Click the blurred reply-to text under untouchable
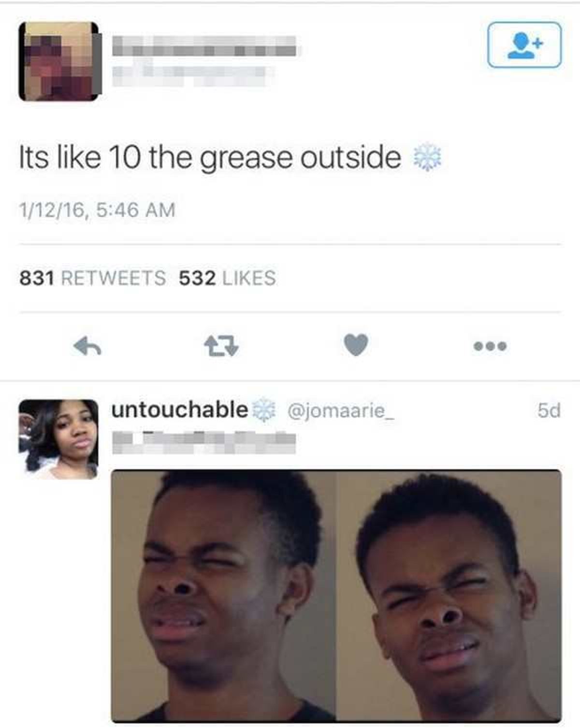 pyautogui.click(x=203, y=442)
